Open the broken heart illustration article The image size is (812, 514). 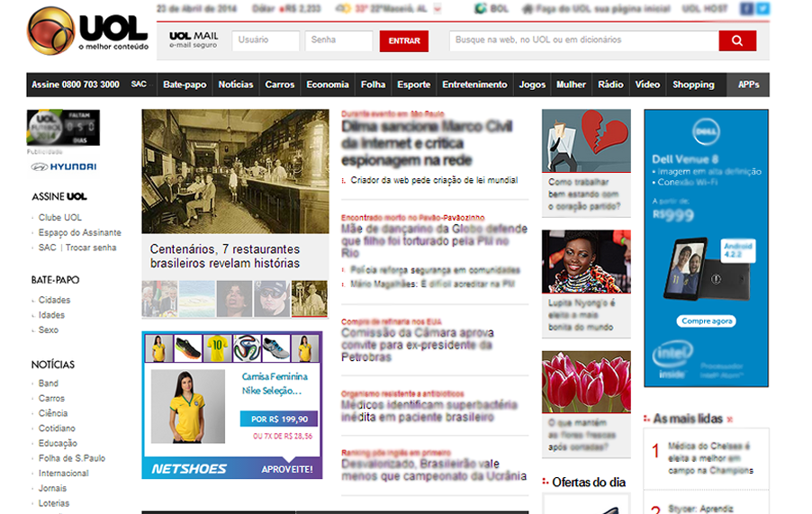(586, 140)
